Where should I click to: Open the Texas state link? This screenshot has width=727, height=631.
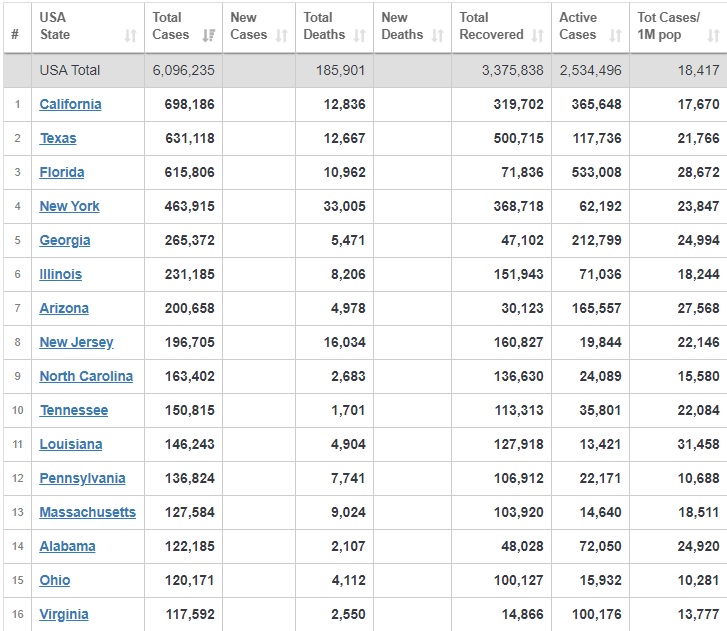[x=58, y=138]
